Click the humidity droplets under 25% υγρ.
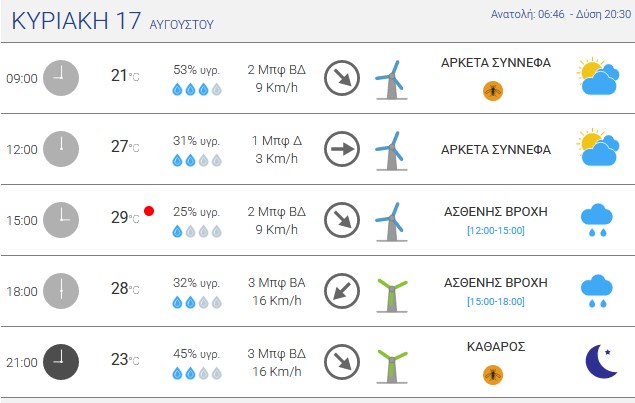Image resolution: width=635 pixels, height=403 pixels. coord(197,231)
